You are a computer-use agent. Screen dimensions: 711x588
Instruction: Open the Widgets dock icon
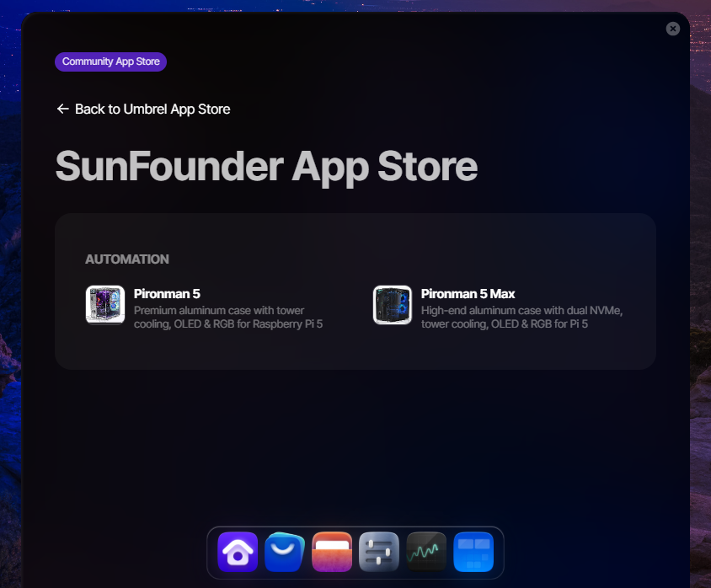473,552
